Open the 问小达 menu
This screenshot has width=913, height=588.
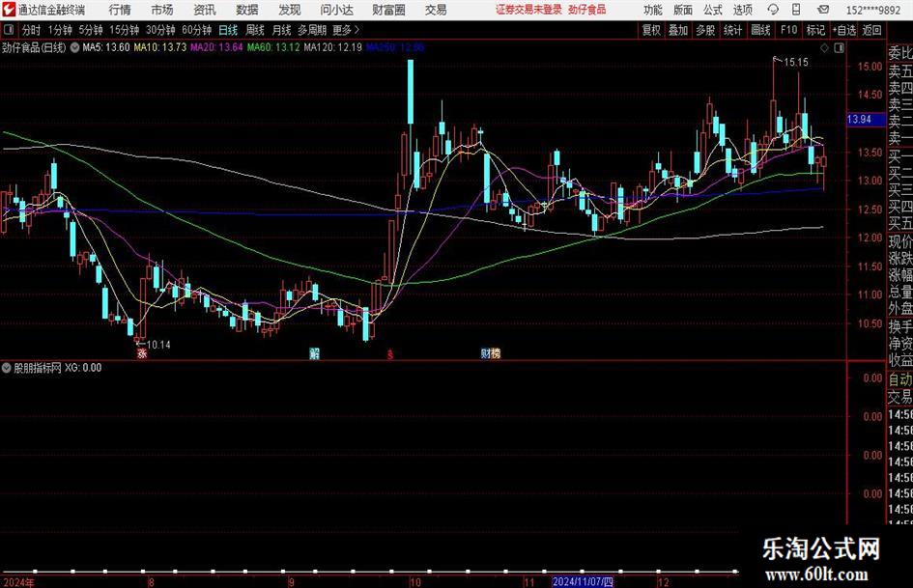click(336, 10)
